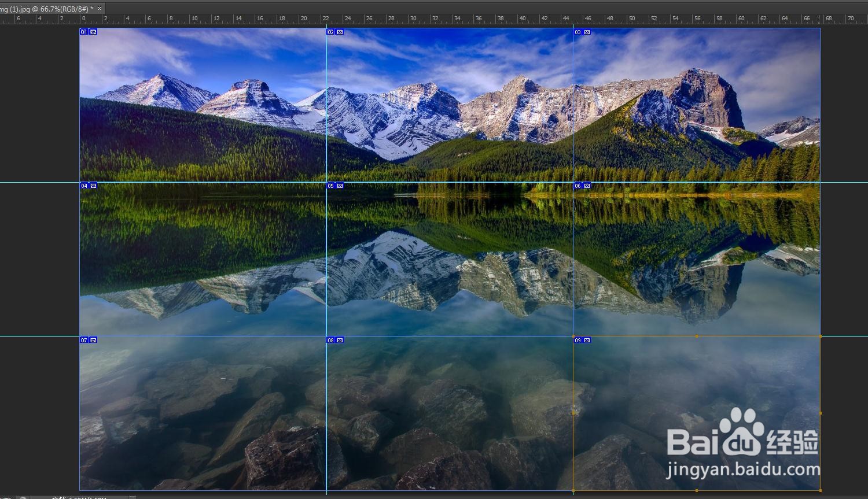Screen dimensions: 868x499
Task: Click the slice number badge "06"
Action: (x=578, y=186)
